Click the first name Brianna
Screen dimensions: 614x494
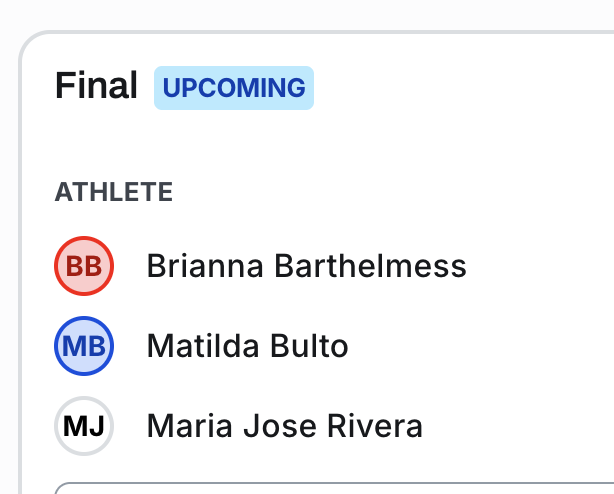pyautogui.click(x=205, y=266)
